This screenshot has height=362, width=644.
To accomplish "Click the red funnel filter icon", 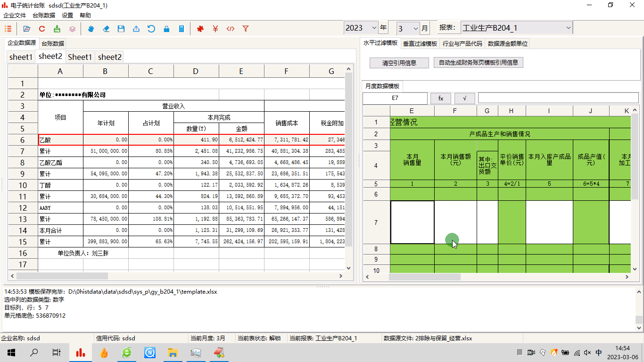I will pyautogui.click(x=246, y=29).
